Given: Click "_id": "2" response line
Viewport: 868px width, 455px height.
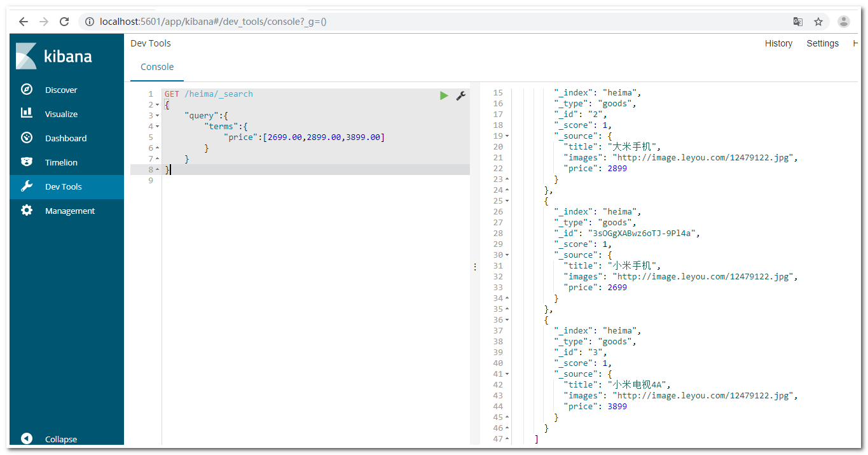Looking at the screenshot, I should (581, 115).
